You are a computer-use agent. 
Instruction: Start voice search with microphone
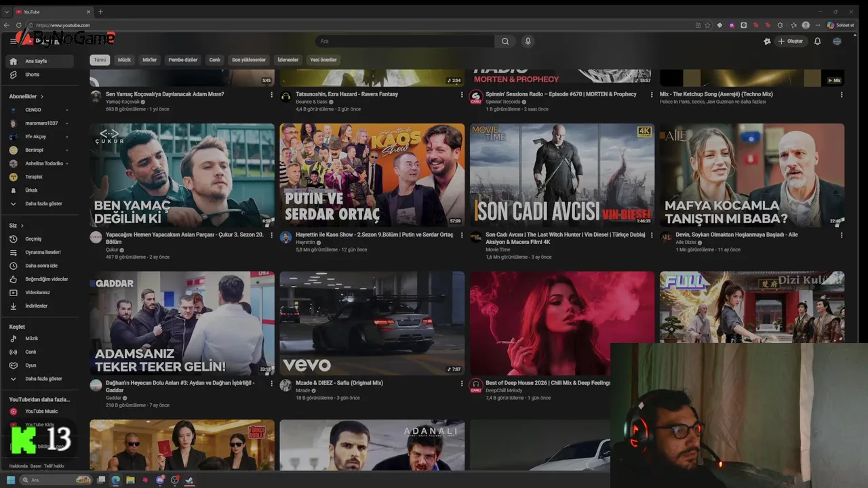[x=528, y=41]
